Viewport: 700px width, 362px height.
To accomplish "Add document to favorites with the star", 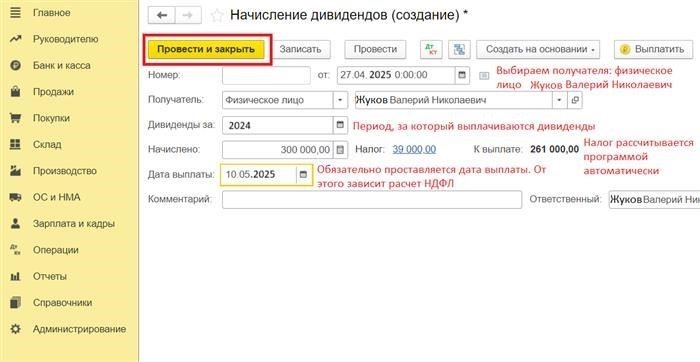I will tap(217, 16).
